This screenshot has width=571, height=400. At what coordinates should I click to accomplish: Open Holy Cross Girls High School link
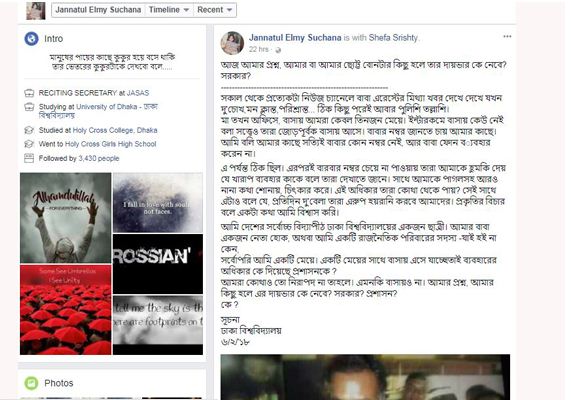[110, 144]
